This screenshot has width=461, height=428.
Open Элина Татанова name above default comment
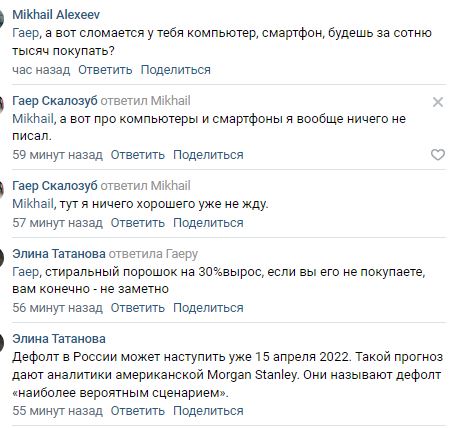(59, 339)
